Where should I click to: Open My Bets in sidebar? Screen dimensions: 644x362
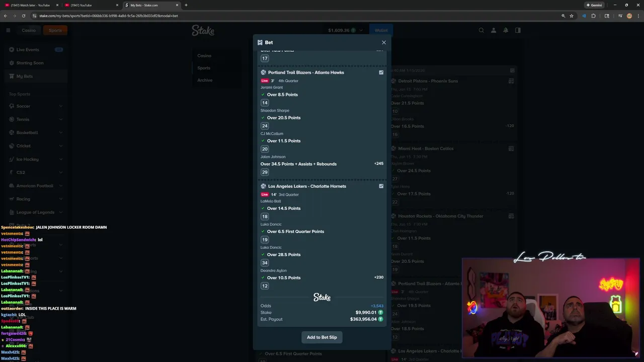[x=35, y=76]
